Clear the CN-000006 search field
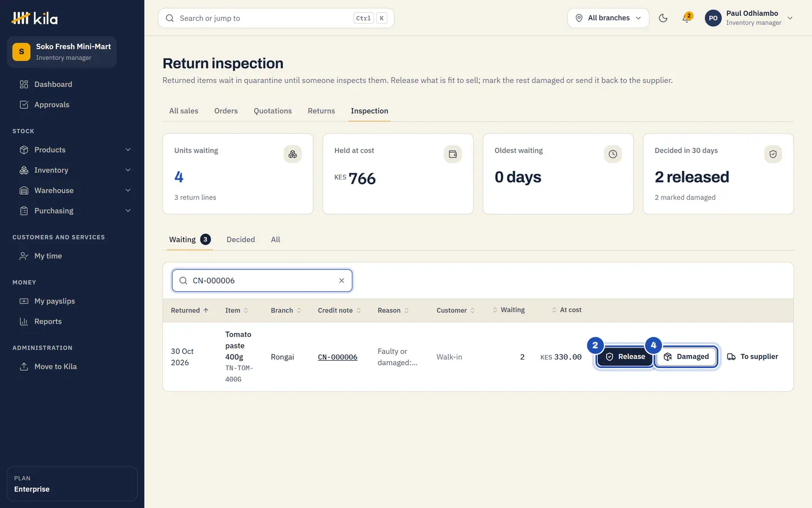Screen dimensions: 812x508 click(x=342, y=281)
